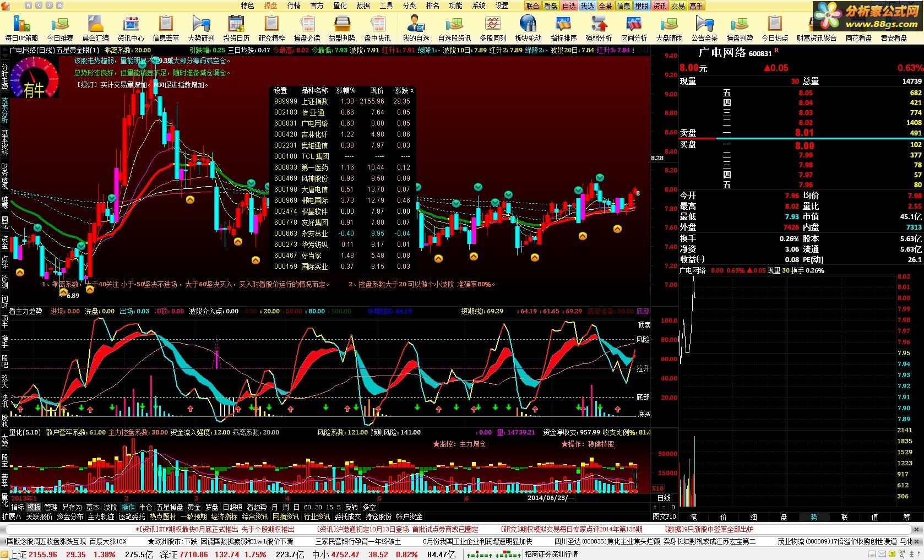Open 操盘必读 icon
The image size is (924, 560).
[307, 29]
